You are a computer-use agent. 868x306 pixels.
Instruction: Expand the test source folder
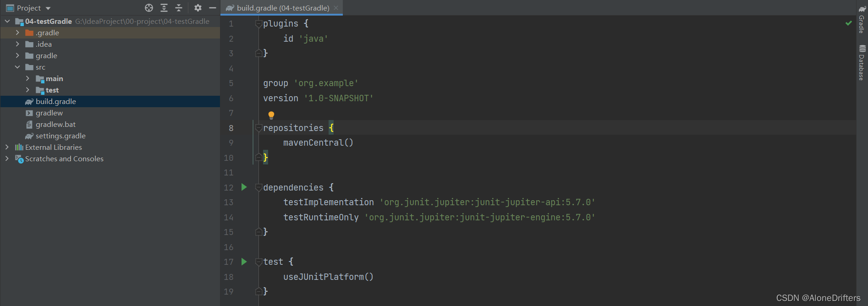(x=27, y=90)
